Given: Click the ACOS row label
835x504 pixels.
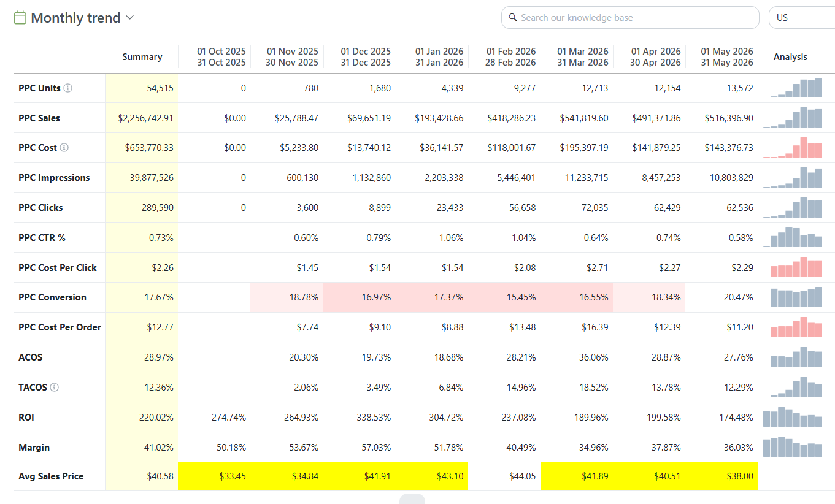Looking at the screenshot, I should (x=31, y=357).
